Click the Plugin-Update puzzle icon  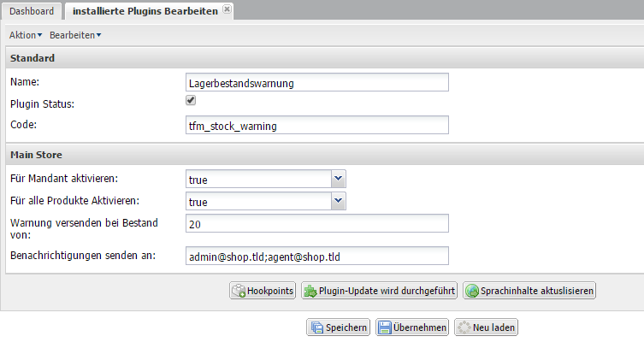point(310,291)
